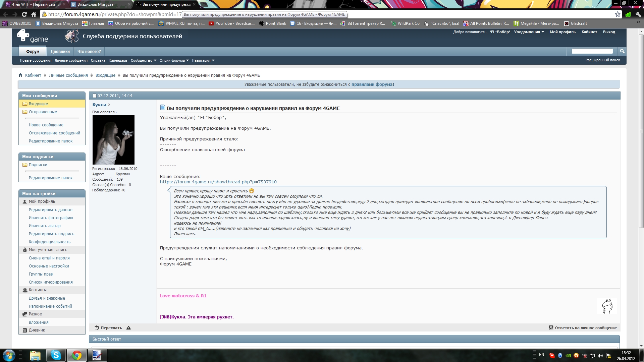Open the Сообщество dropdown menu

pyautogui.click(x=143, y=60)
